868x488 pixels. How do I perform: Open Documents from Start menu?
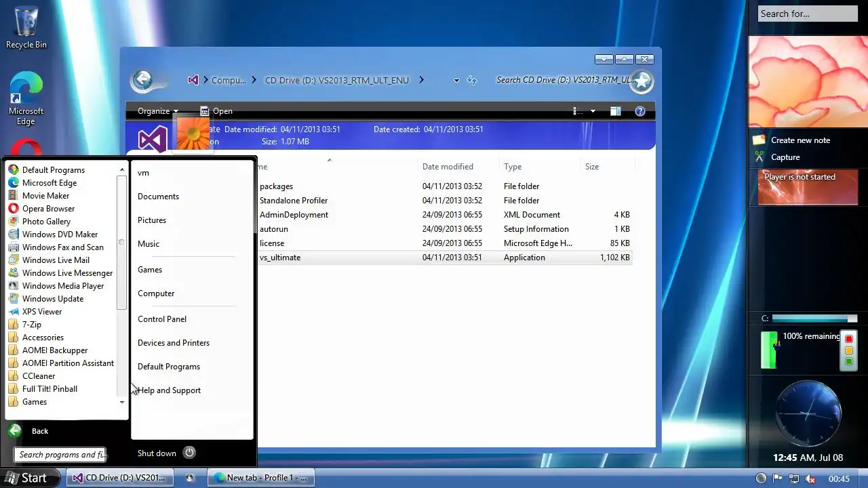(158, 196)
